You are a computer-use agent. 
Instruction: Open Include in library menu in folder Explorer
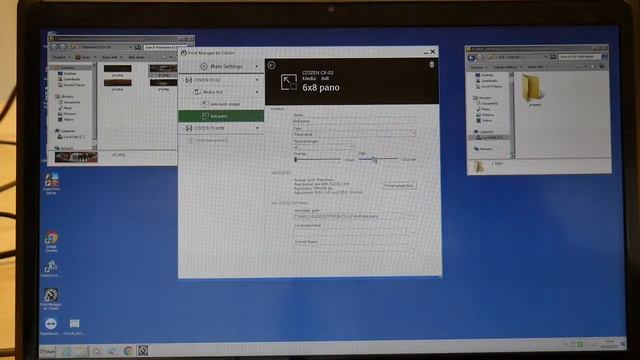(507, 67)
